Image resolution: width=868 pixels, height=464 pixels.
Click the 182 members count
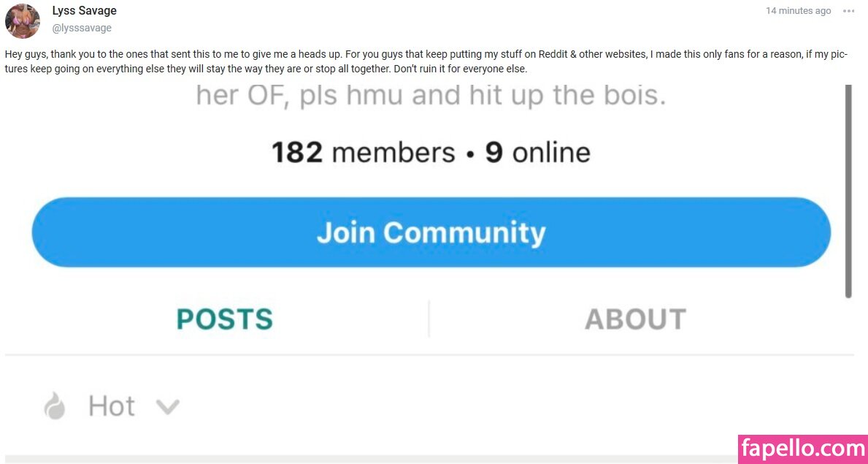[363, 152]
